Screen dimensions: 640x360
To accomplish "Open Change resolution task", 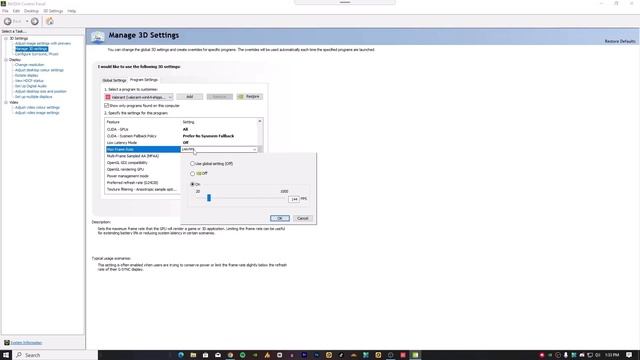I will (x=29, y=64).
